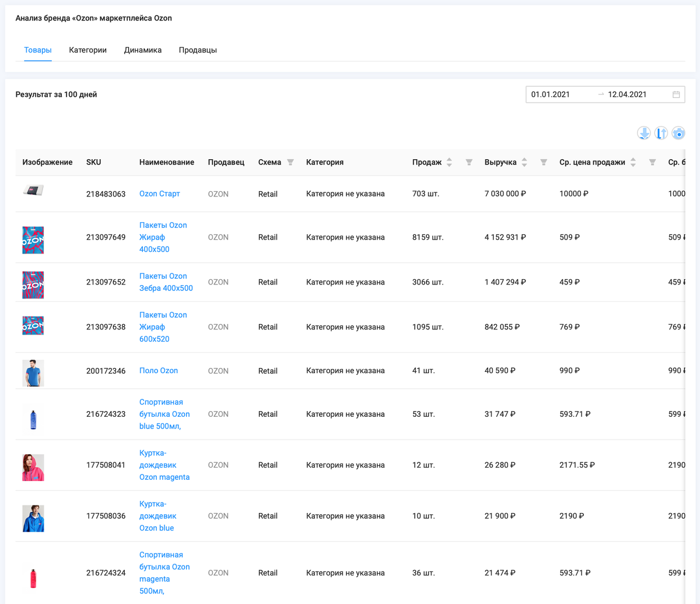Image resolution: width=700 pixels, height=604 pixels.
Task: Open Пакеты Ozon Жираф 400x500 link
Action: (163, 237)
